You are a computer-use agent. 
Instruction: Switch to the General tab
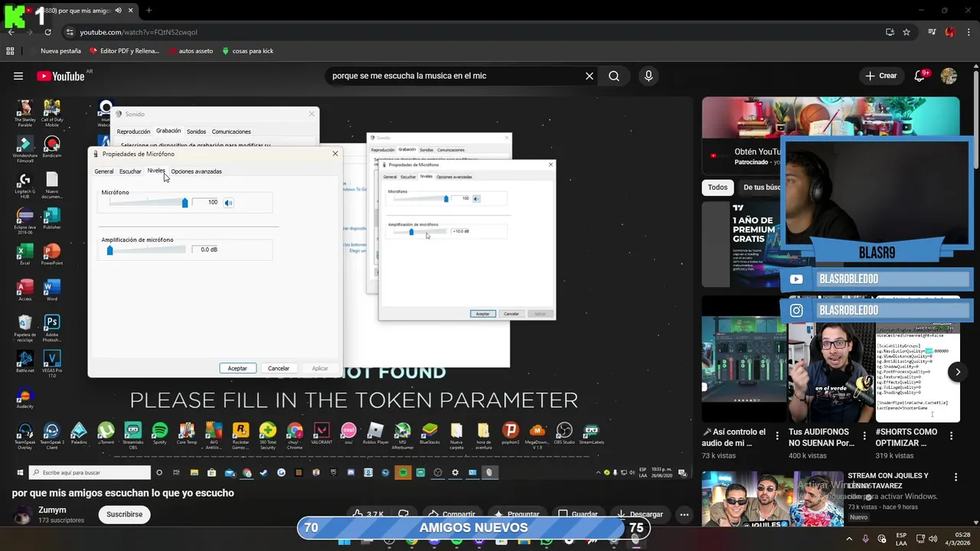tap(103, 171)
